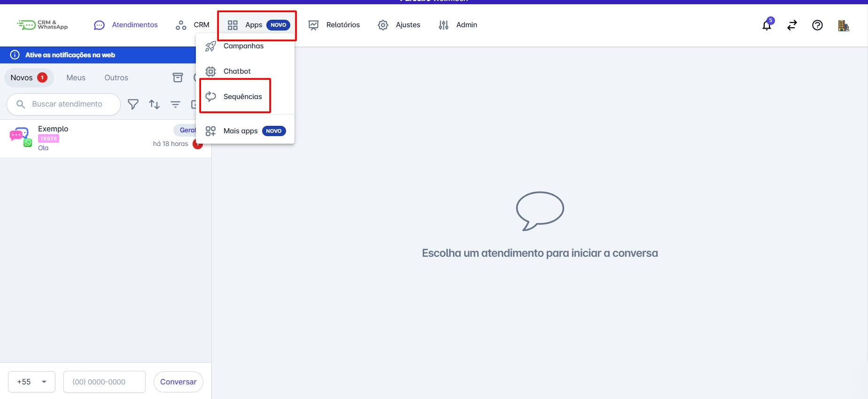
Task: Click the Buscar atendimento search field
Action: (x=64, y=104)
